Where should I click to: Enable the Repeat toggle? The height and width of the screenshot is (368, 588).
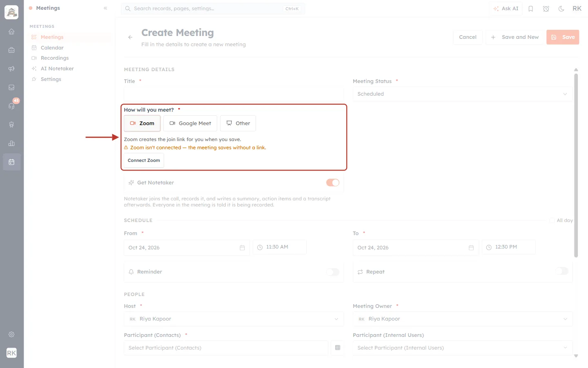pyautogui.click(x=561, y=271)
